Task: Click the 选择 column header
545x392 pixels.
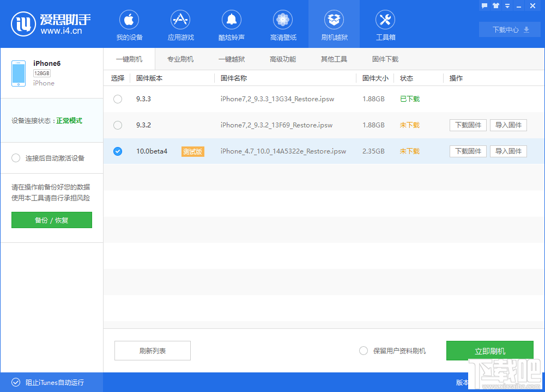Action: click(118, 78)
